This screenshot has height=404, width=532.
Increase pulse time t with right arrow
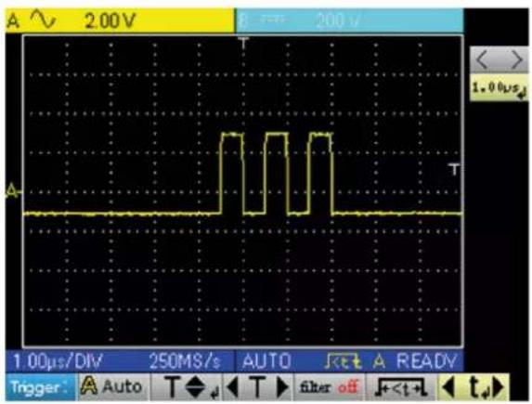(498, 387)
